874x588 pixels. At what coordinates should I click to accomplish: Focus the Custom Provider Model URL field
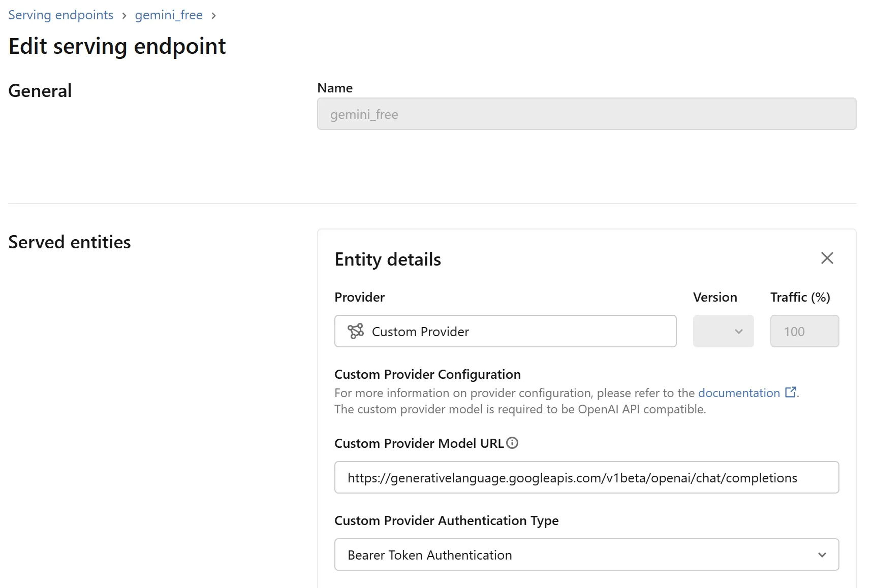pos(586,477)
